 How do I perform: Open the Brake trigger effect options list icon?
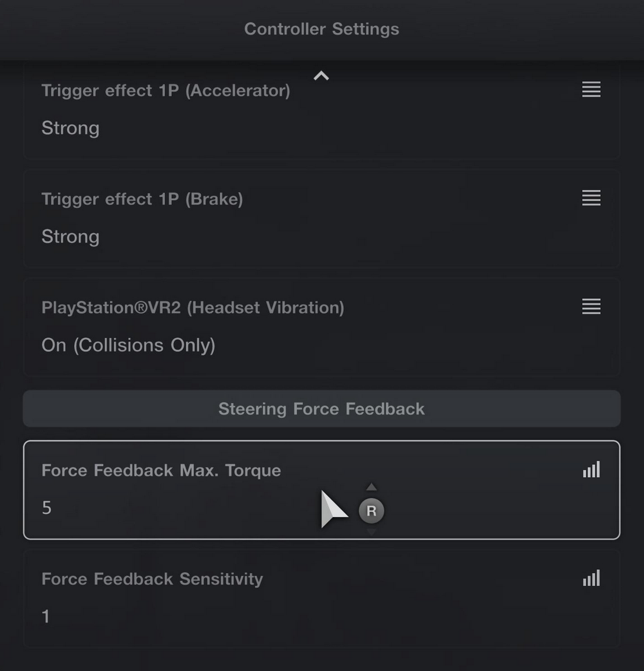[591, 198]
